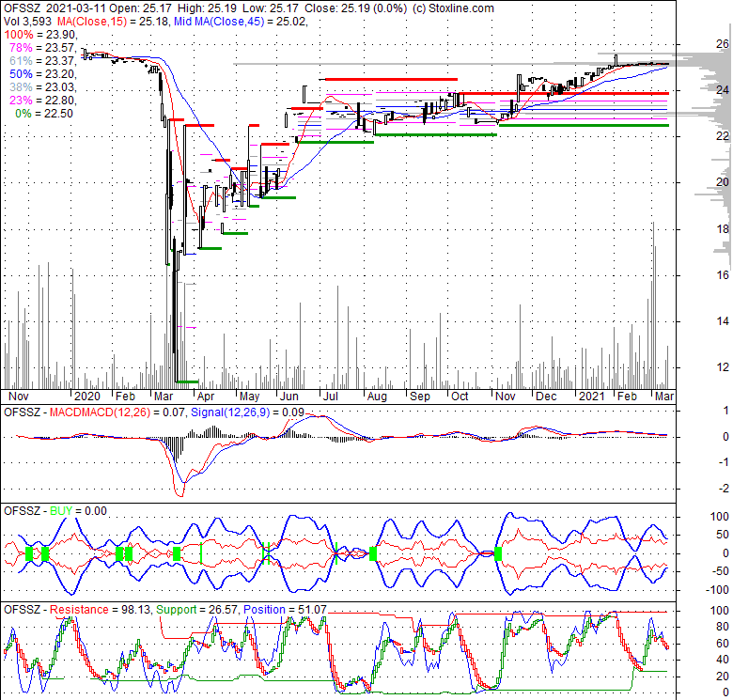The image size is (733, 700).
Task: Click the price axis label '14'
Action: 723,320
